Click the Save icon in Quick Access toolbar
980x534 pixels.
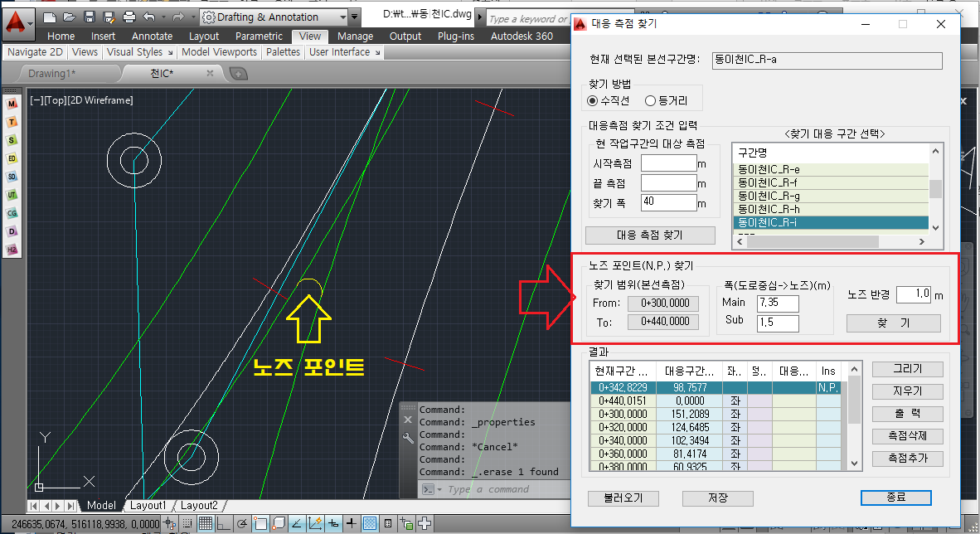coord(89,17)
